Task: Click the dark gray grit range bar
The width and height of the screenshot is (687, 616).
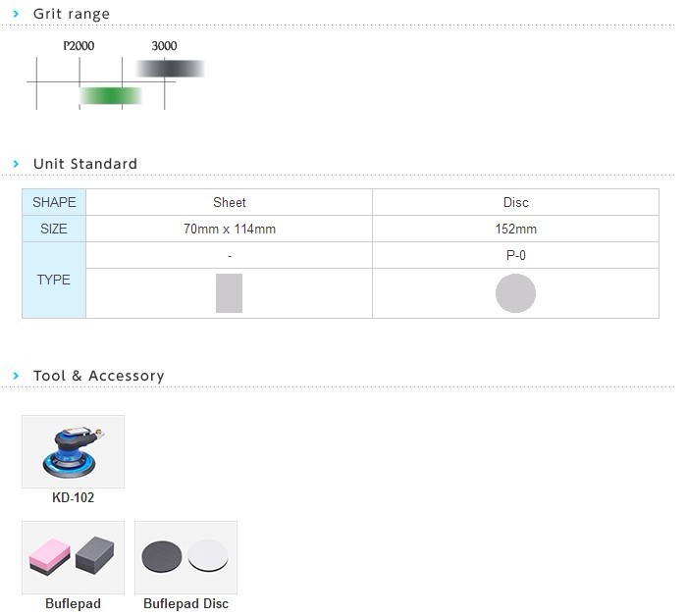Action: [x=170, y=69]
